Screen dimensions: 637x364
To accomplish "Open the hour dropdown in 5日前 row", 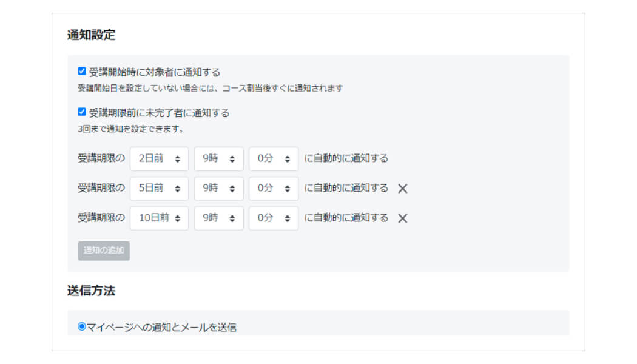I will coord(218,188).
